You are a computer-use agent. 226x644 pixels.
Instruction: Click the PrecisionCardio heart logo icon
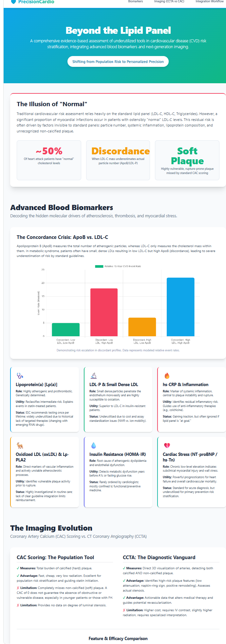coord(13,2)
